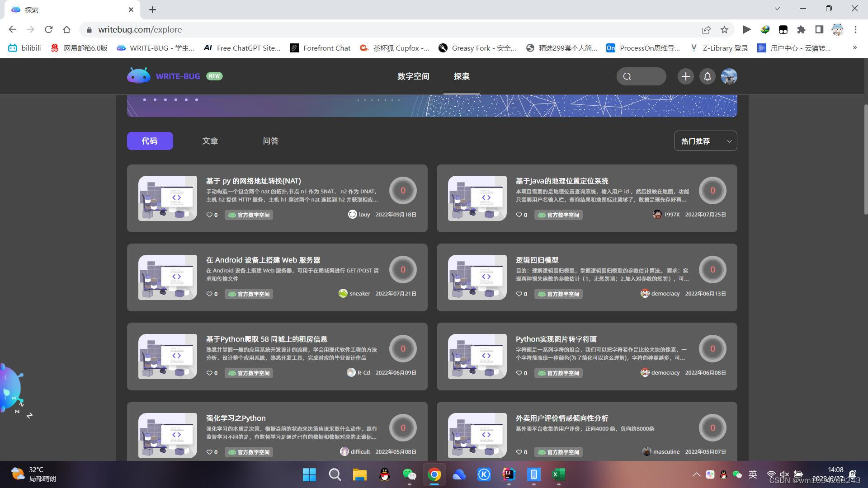Click the 基于py的网络地址转换 project link
This screenshot has height=488, width=868.
click(x=253, y=181)
